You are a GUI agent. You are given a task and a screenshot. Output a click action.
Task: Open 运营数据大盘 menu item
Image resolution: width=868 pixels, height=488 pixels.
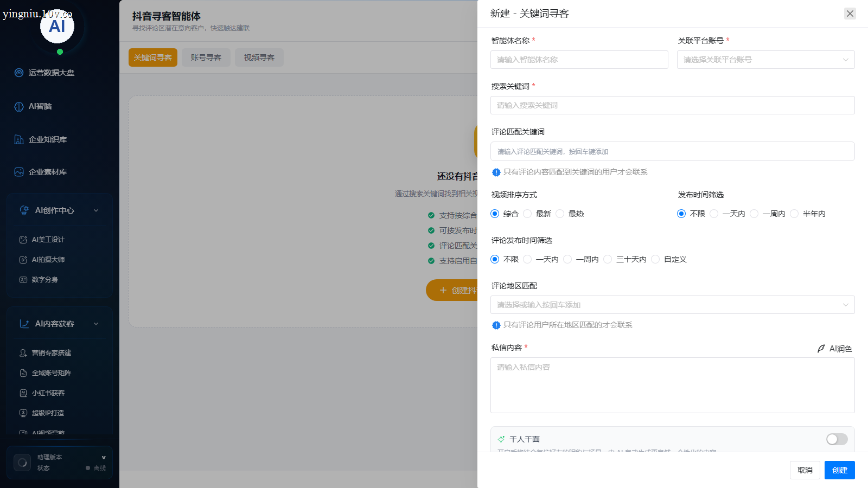(x=52, y=73)
